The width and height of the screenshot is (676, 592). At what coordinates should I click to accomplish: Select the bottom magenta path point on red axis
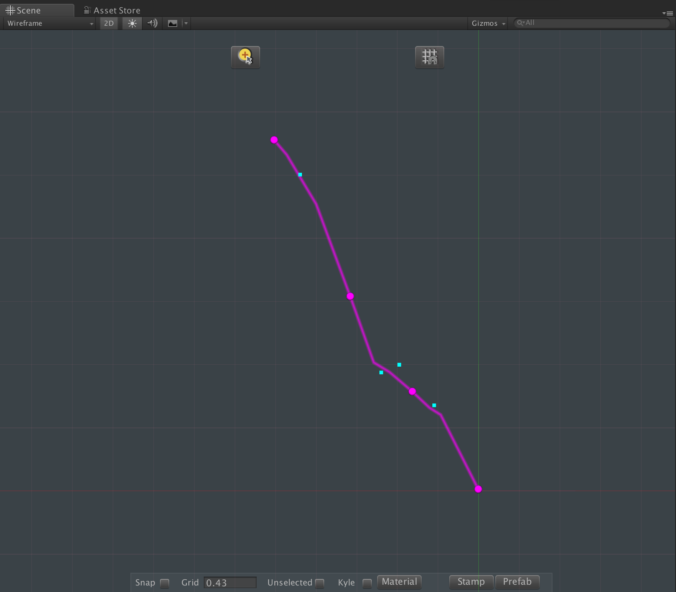point(478,489)
